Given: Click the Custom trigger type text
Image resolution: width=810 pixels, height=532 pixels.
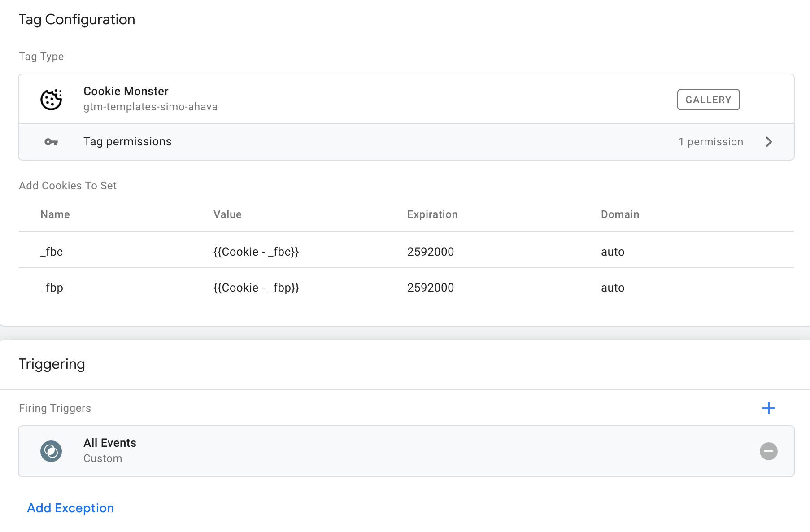Looking at the screenshot, I should point(103,458).
